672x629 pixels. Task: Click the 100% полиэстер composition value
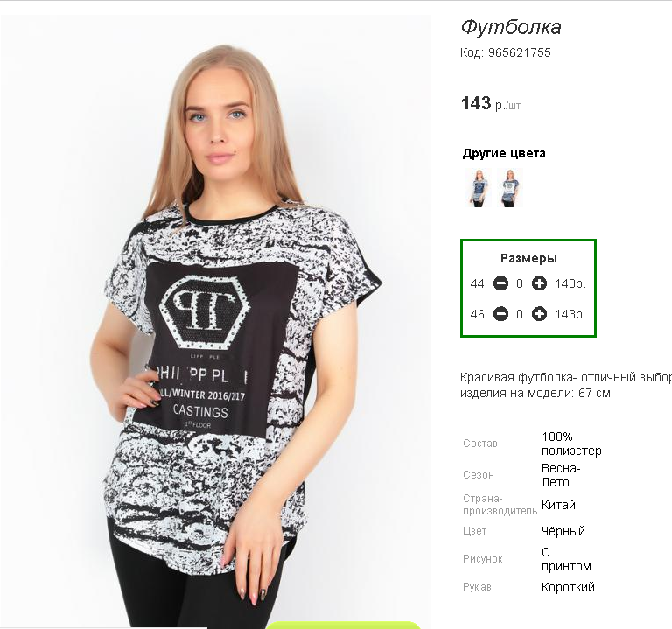571,444
